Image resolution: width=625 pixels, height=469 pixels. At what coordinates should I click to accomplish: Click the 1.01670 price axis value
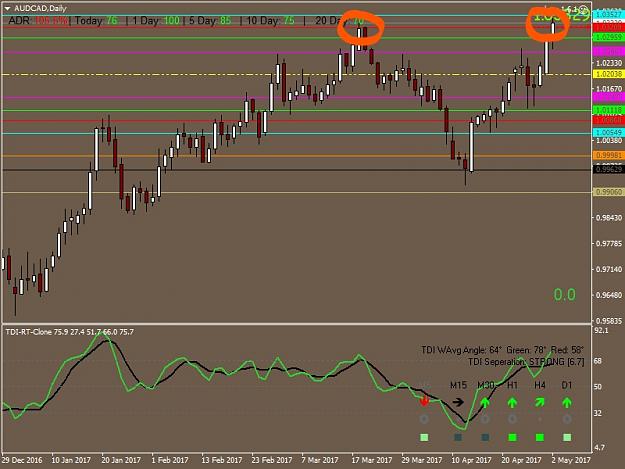[x=609, y=88]
